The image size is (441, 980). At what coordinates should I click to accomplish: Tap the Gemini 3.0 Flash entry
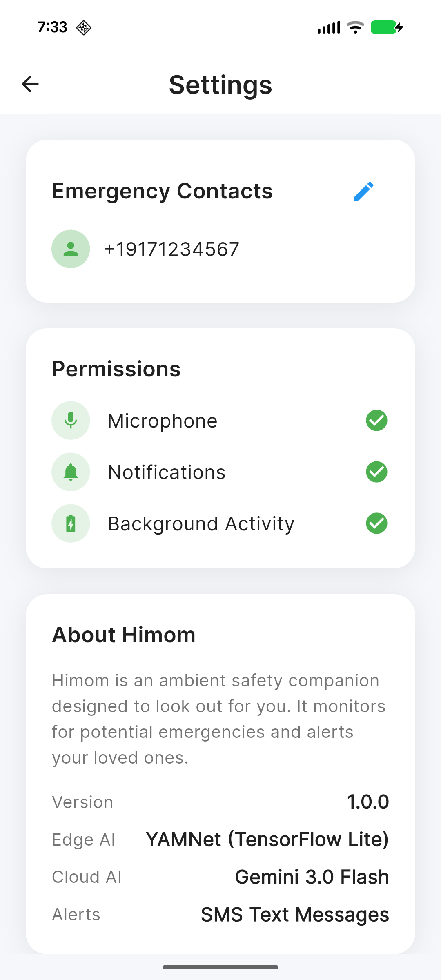tap(312, 877)
